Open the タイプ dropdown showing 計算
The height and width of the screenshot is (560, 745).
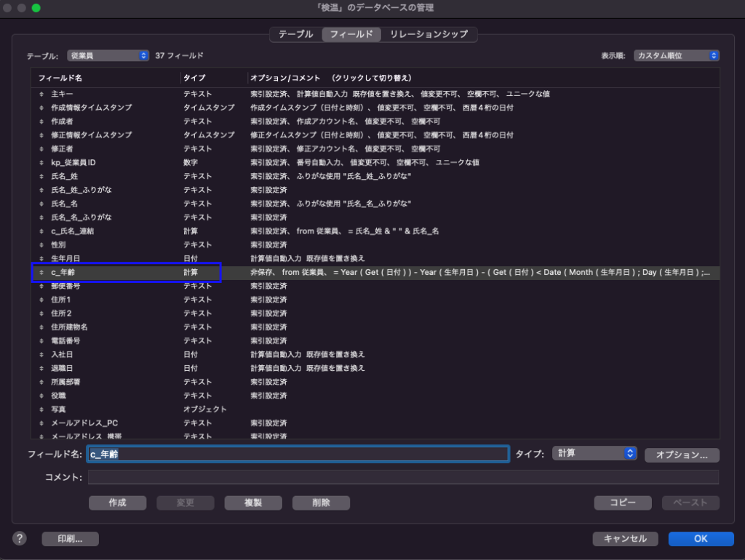click(x=594, y=454)
